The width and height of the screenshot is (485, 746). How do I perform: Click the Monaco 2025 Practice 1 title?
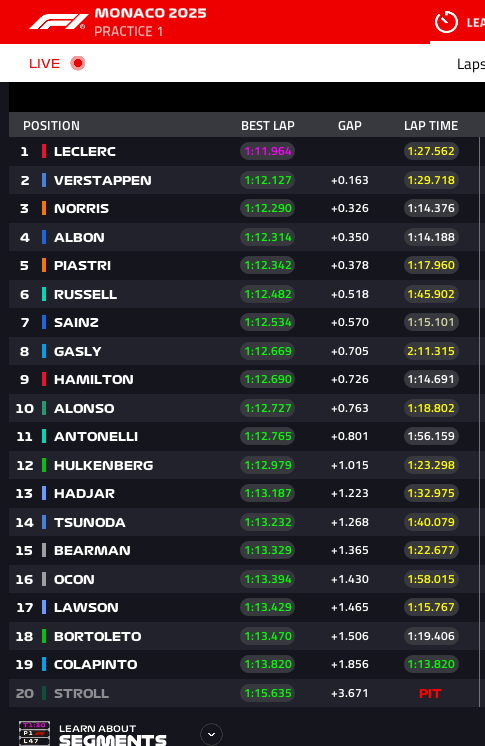tap(150, 22)
